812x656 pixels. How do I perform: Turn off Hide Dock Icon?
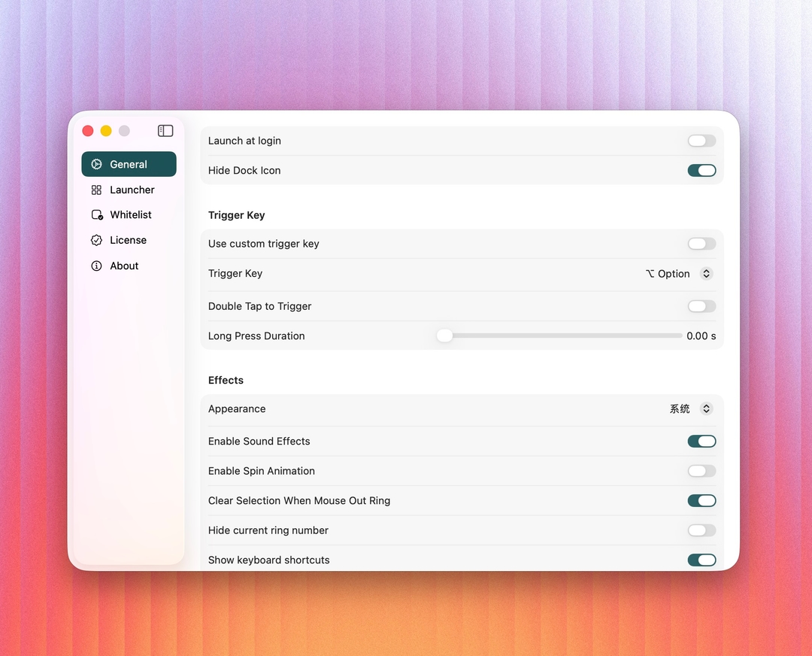click(701, 170)
